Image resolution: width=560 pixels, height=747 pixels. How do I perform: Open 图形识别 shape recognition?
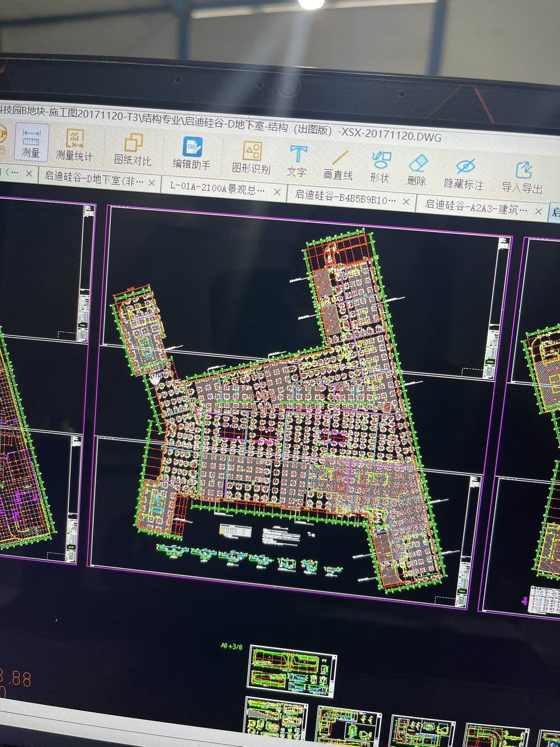251,158
